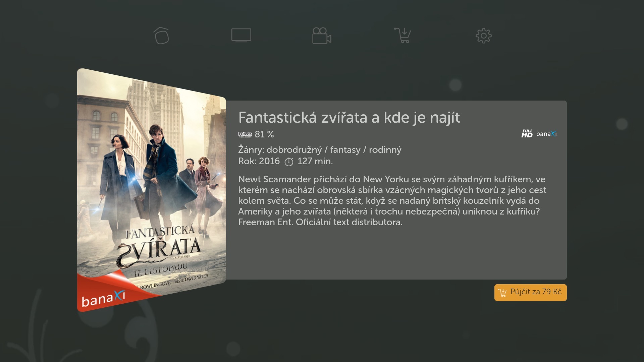Viewport: 644px width, 362px height.
Task: Open the home screen logo icon
Action: pyautogui.click(x=161, y=36)
